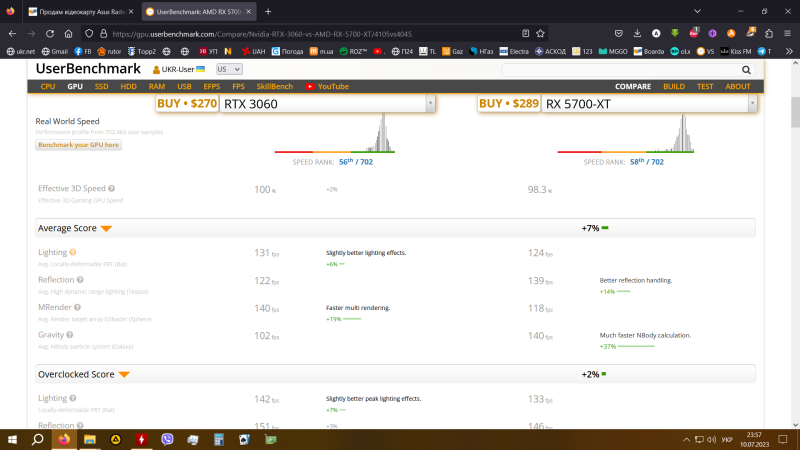Click the BUY $289 link for RX 5700-XT
Image resolution: width=800 pixels, height=450 pixels.
point(509,103)
